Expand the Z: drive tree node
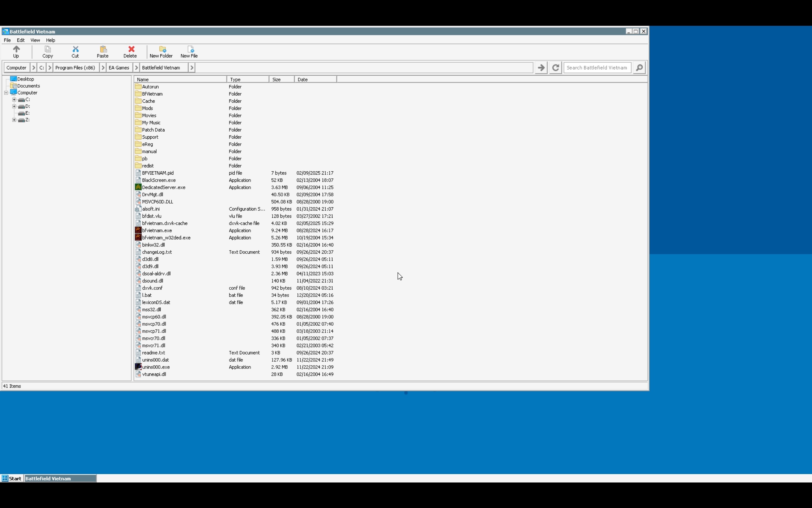The height and width of the screenshot is (508, 812). [x=14, y=120]
